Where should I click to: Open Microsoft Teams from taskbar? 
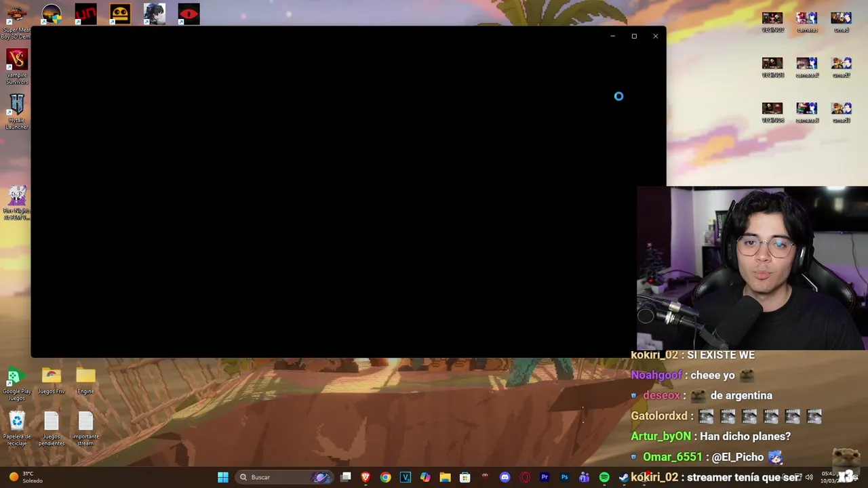point(584,477)
